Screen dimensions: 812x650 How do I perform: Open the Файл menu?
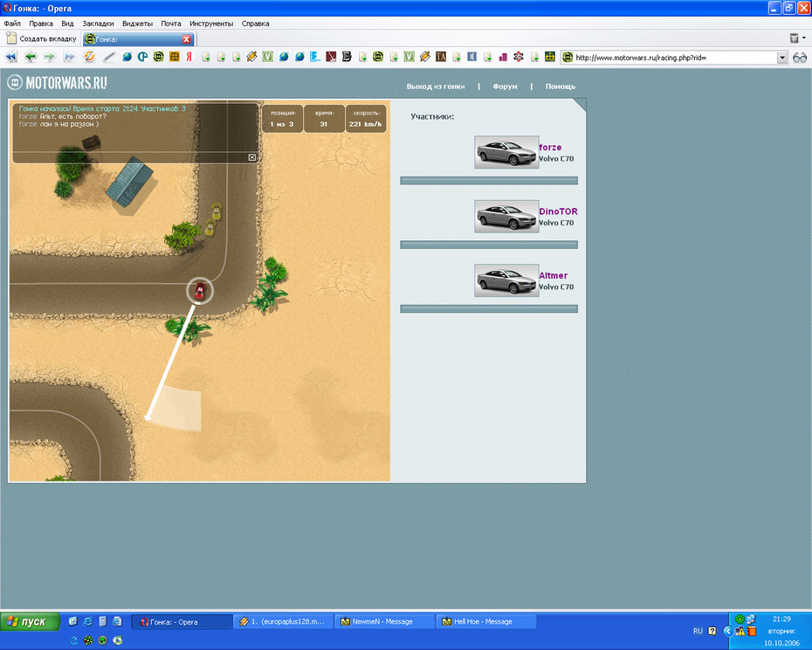click(12, 24)
